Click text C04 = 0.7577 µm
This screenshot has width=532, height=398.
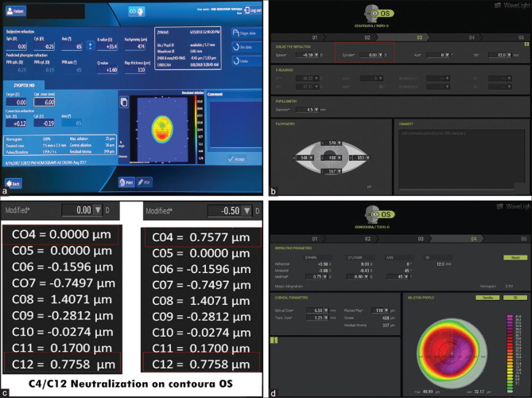[201, 237]
